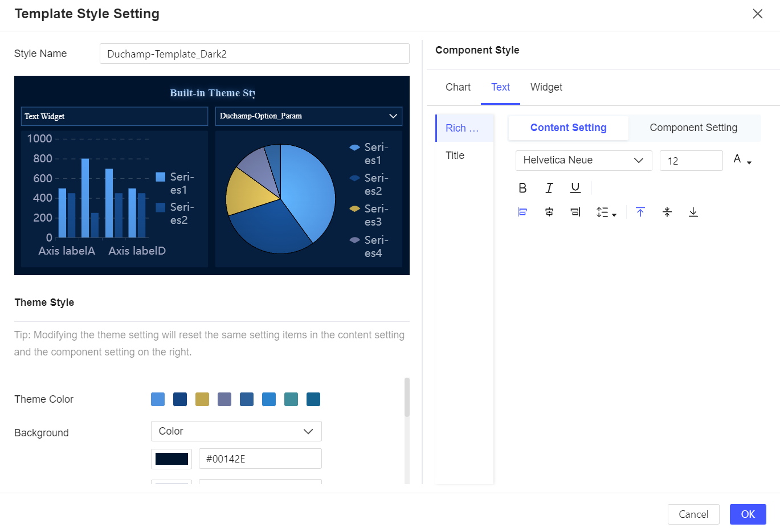Close the Template Style Setting dialog

coord(758,14)
